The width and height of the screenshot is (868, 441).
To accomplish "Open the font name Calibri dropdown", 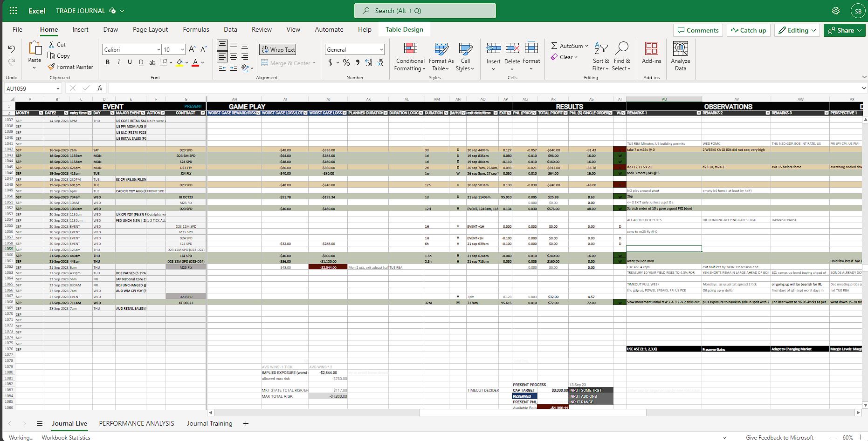I will click(x=158, y=49).
